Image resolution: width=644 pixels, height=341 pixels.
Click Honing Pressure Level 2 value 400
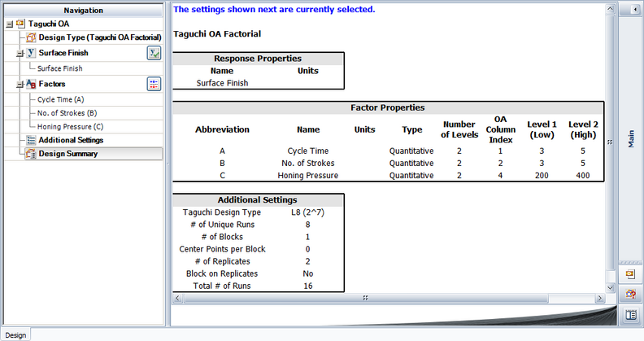click(583, 176)
